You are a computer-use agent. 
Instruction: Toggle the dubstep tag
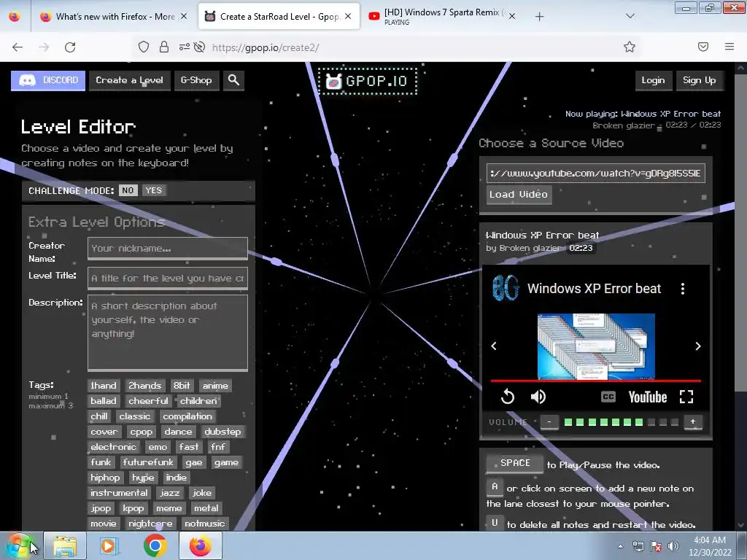pyautogui.click(x=222, y=432)
